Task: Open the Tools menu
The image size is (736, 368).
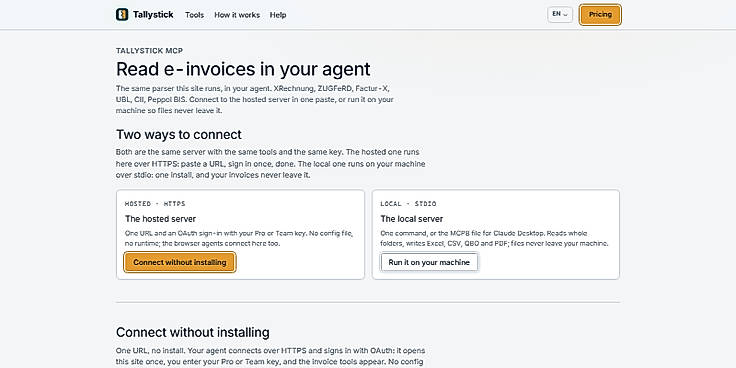Action: tap(194, 15)
